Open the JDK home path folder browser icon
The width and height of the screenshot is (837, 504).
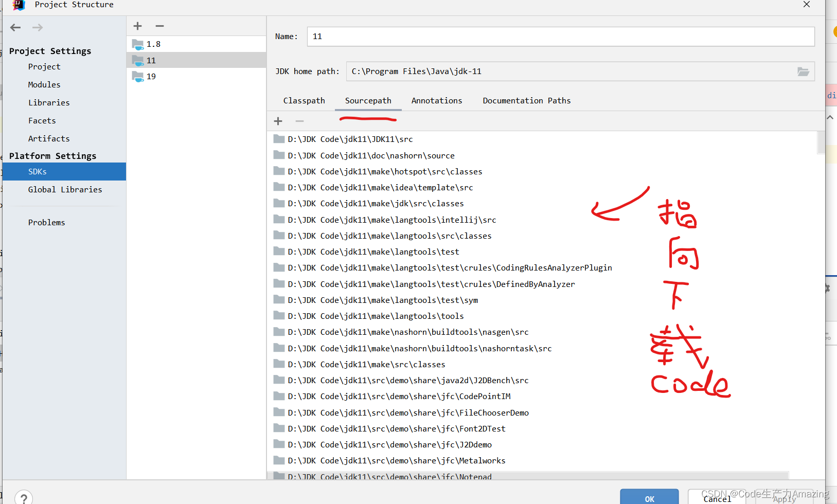804,71
